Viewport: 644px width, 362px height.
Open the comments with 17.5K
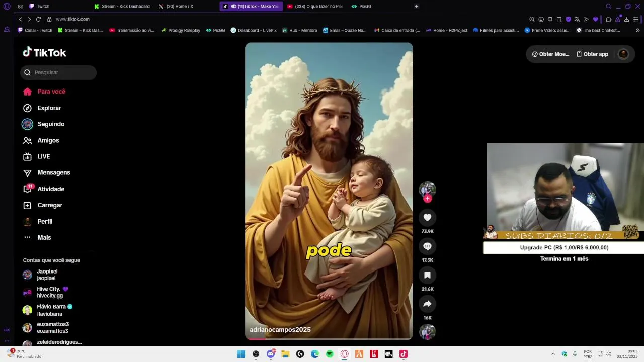427,246
